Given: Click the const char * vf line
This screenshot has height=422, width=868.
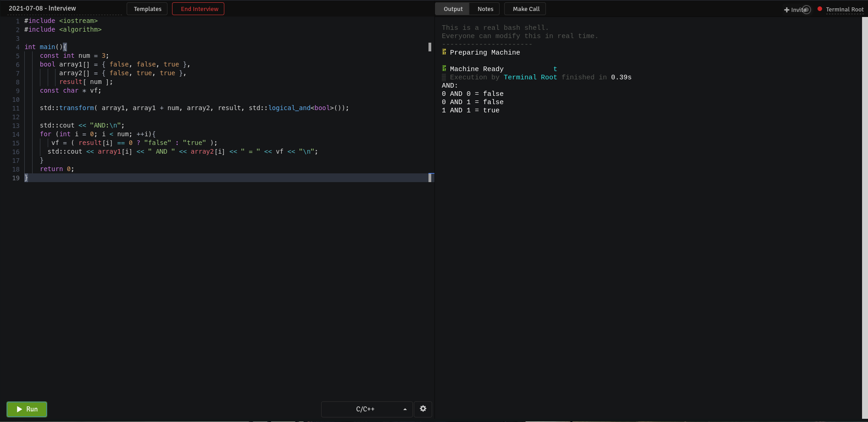Looking at the screenshot, I should (71, 90).
